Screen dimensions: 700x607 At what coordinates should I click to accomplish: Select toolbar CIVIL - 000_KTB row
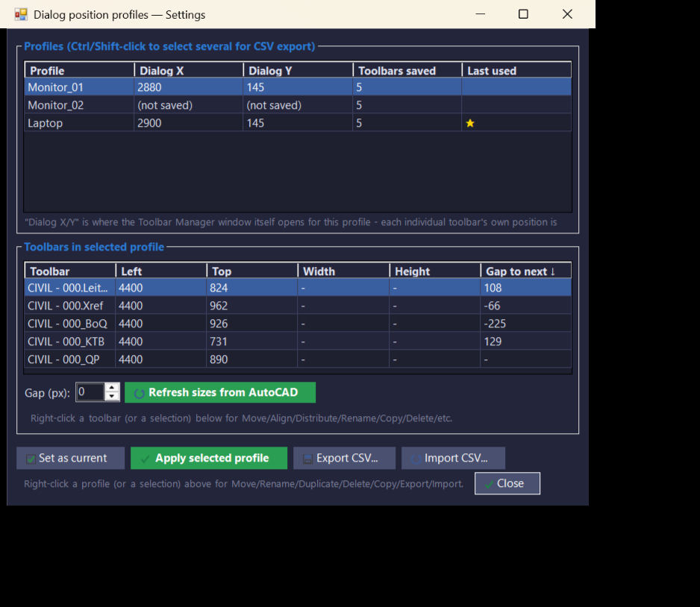298,342
